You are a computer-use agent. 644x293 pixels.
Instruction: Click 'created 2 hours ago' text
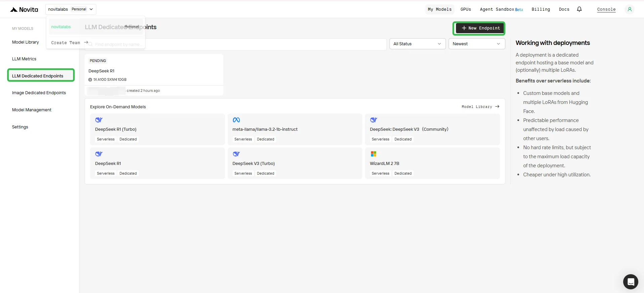pos(143,91)
